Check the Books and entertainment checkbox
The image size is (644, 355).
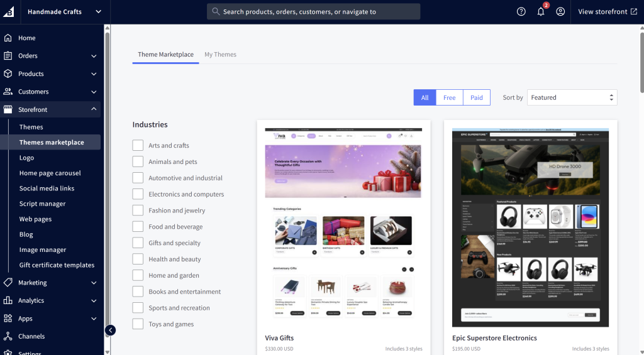[x=138, y=292]
